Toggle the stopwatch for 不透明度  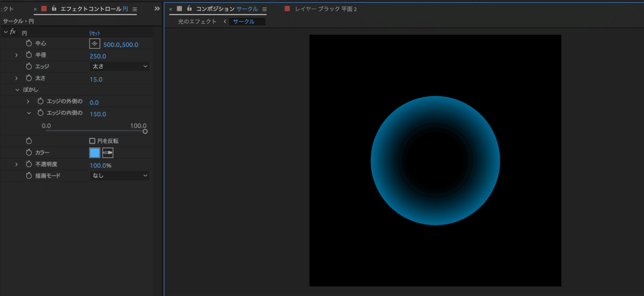(x=29, y=164)
